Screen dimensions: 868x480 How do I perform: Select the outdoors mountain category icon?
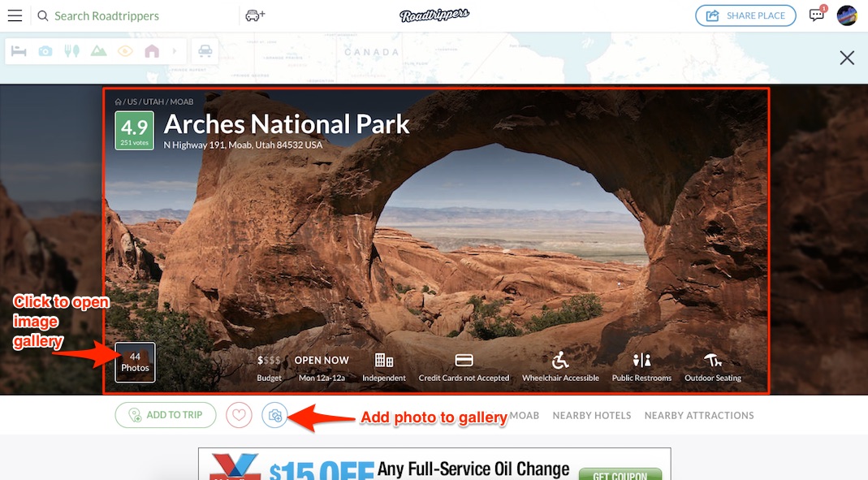98,51
